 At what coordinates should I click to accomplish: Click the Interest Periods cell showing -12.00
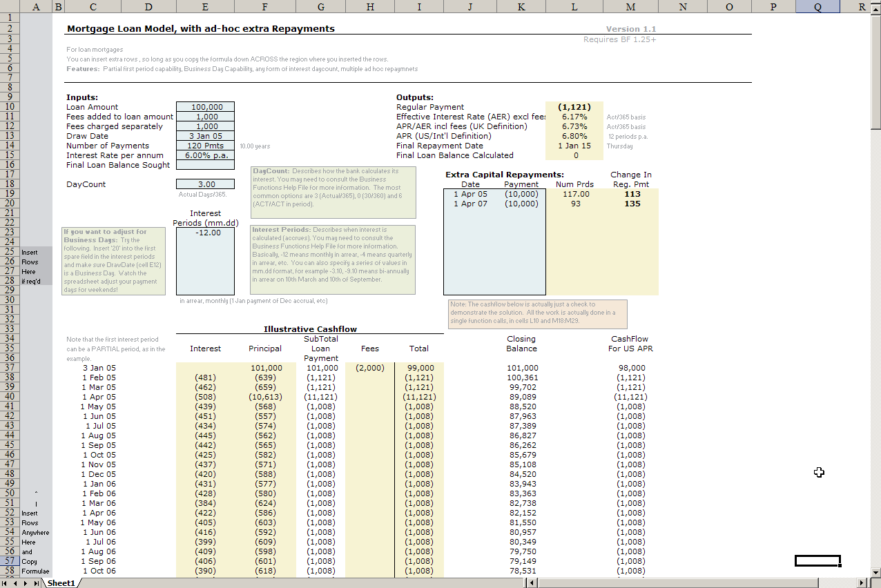coord(205,233)
